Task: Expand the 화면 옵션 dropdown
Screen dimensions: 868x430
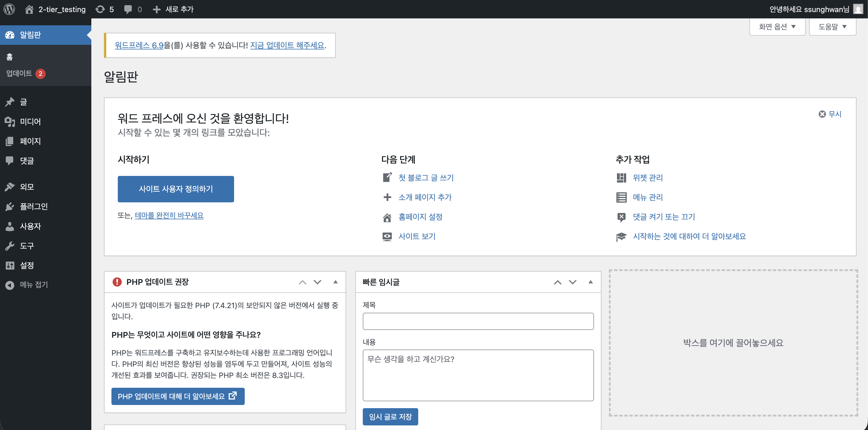Action: 777,27
